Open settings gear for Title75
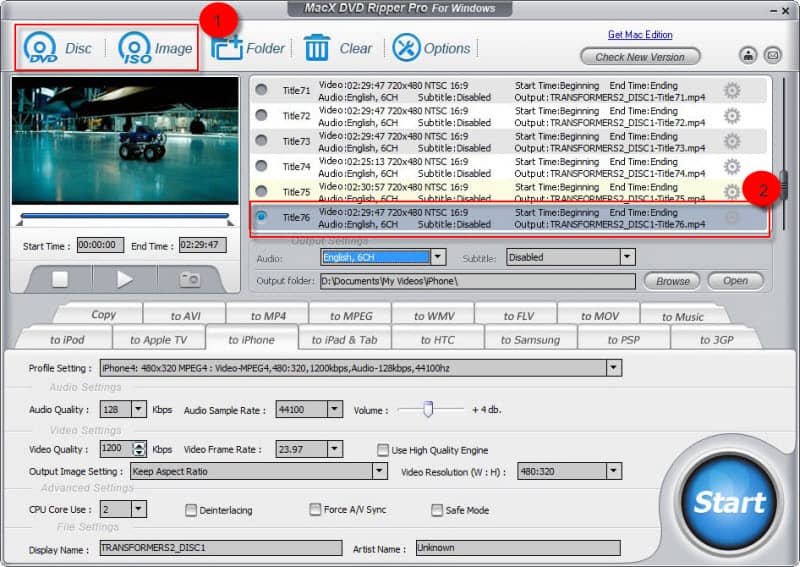Viewport: 800px width, 567px height. click(732, 192)
